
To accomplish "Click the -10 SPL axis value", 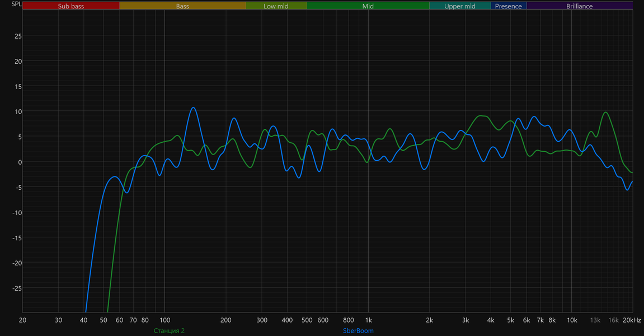I will click(x=17, y=213).
